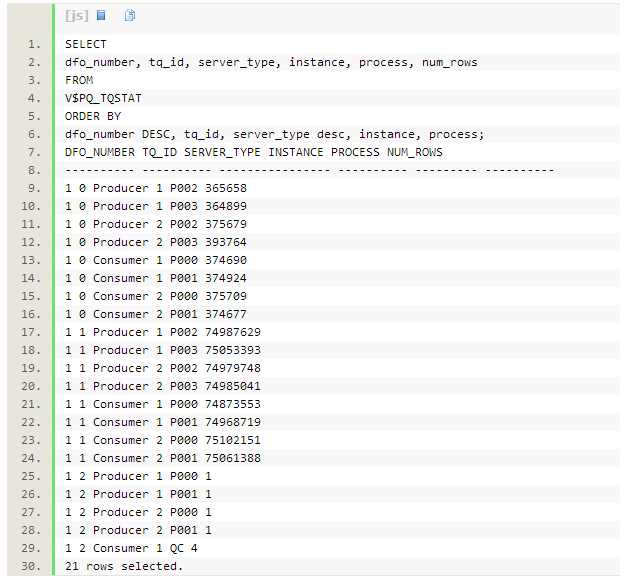Click line number 30 in gutter
This screenshot has width=632, height=583.
point(34,566)
